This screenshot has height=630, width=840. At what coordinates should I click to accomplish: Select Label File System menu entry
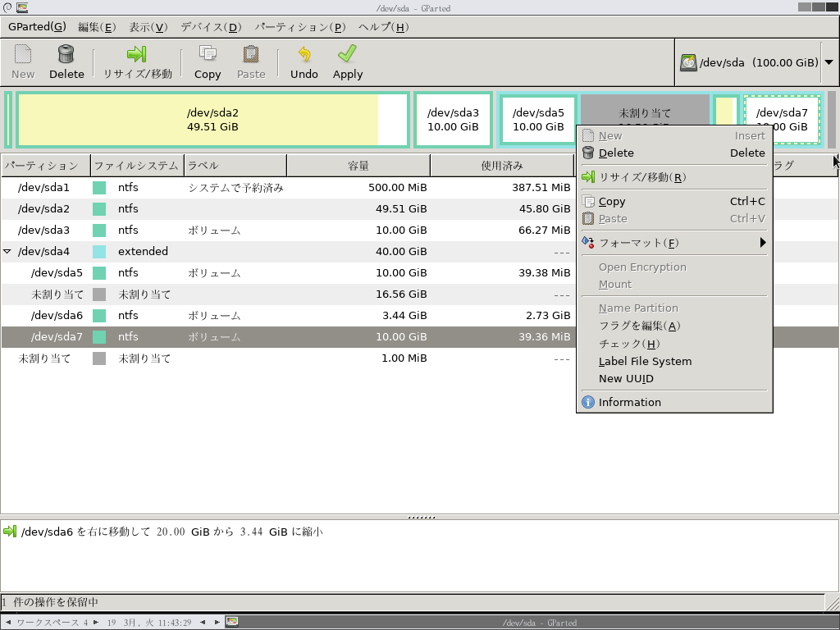(674, 362)
